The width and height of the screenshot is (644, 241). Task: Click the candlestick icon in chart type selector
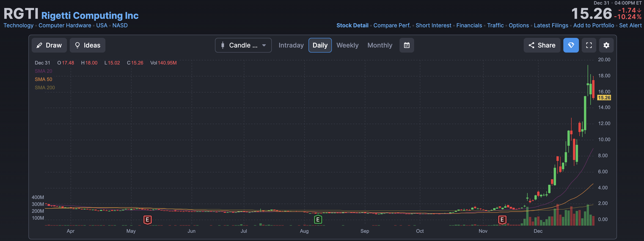tap(223, 45)
